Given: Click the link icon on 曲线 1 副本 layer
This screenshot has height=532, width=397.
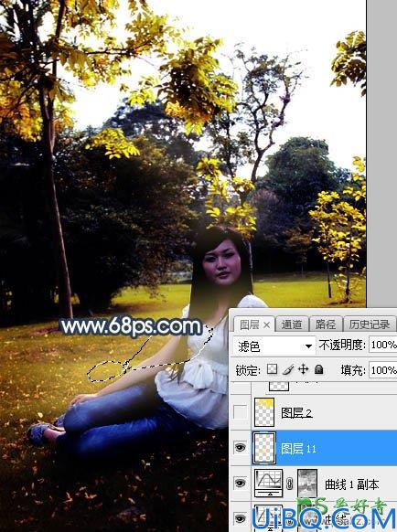Looking at the screenshot, I should (x=290, y=484).
